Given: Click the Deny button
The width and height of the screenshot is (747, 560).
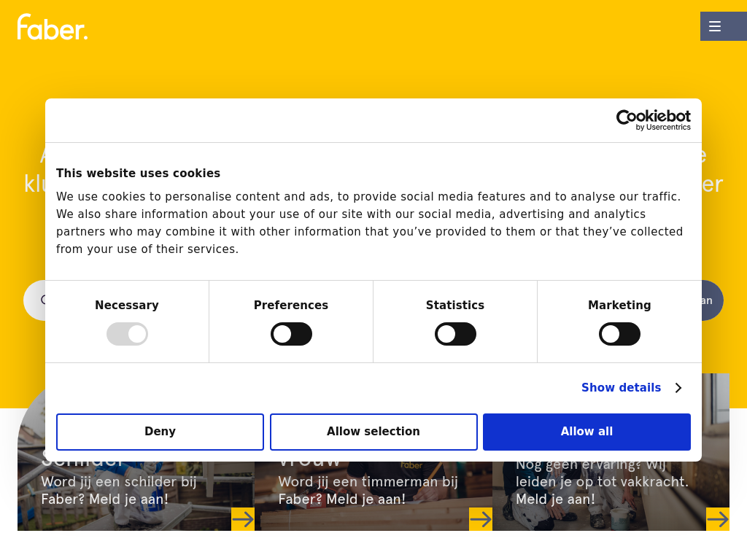Looking at the screenshot, I should tap(160, 432).
